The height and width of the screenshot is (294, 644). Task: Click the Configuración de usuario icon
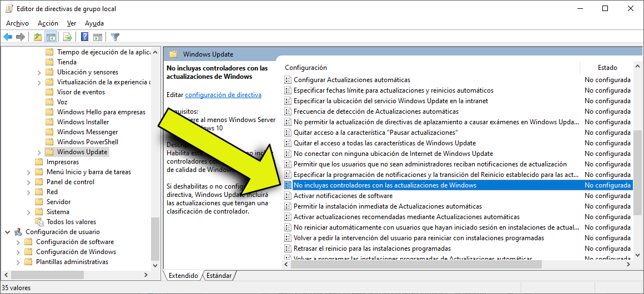(x=18, y=231)
